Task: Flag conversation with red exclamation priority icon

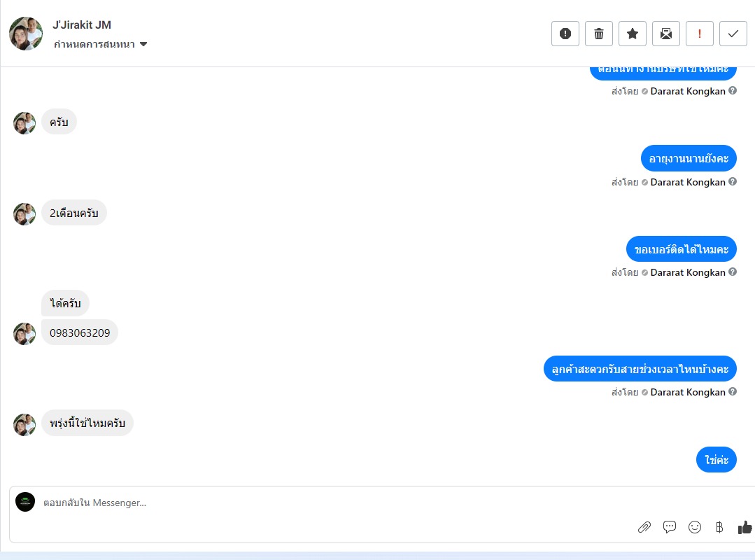Action: pos(699,34)
